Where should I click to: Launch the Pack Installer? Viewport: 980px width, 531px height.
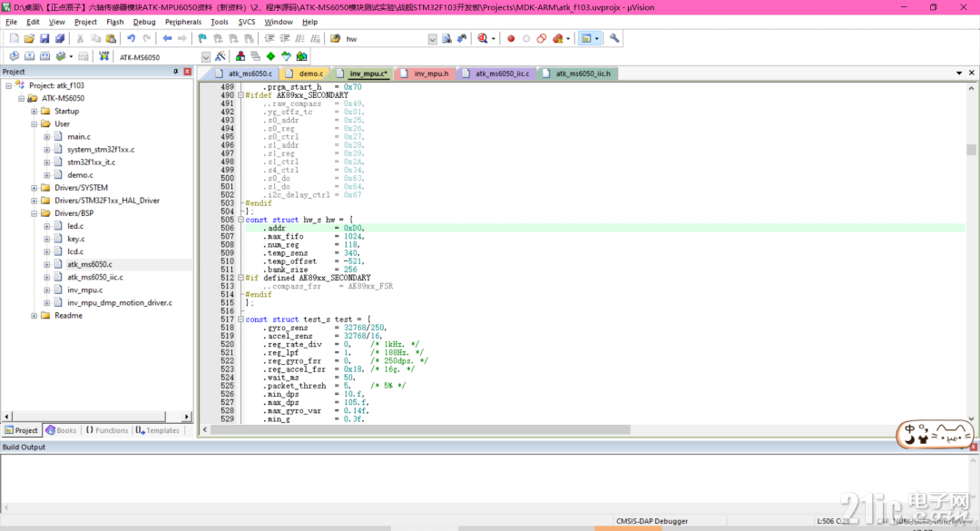[x=302, y=56]
